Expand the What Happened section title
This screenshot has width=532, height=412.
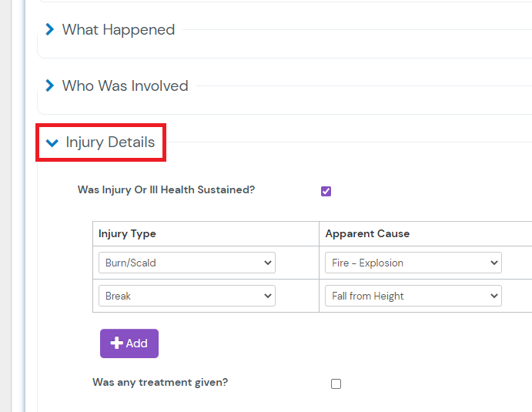coord(119,29)
